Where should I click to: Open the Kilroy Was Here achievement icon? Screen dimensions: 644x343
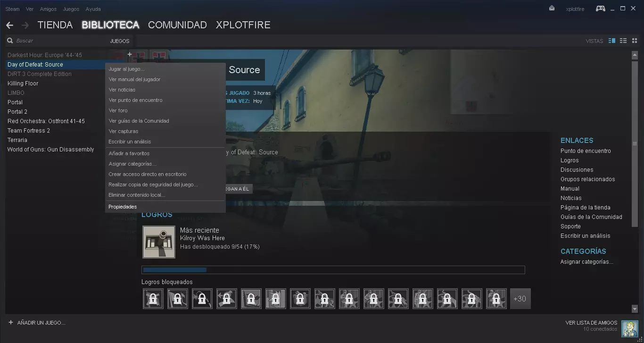pyautogui.click(x=159, y=242)
